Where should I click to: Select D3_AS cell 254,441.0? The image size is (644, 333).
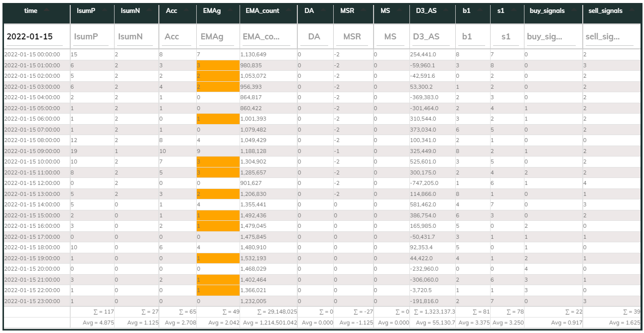432,54
